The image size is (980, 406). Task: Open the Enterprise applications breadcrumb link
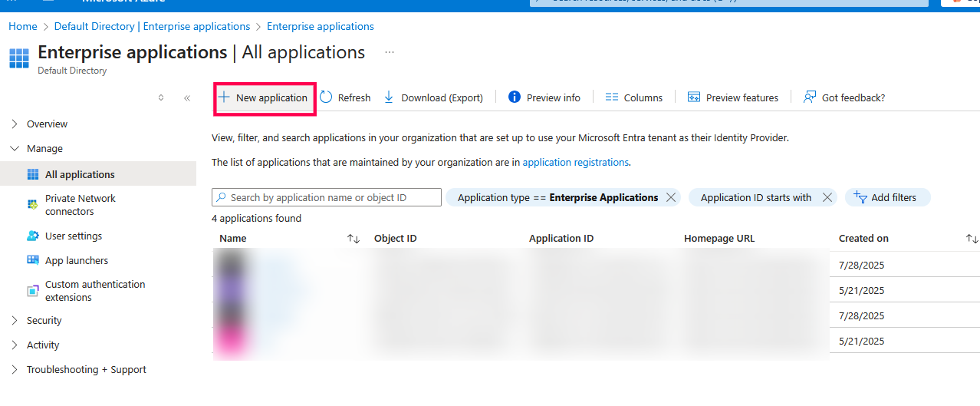coord(321,26)
